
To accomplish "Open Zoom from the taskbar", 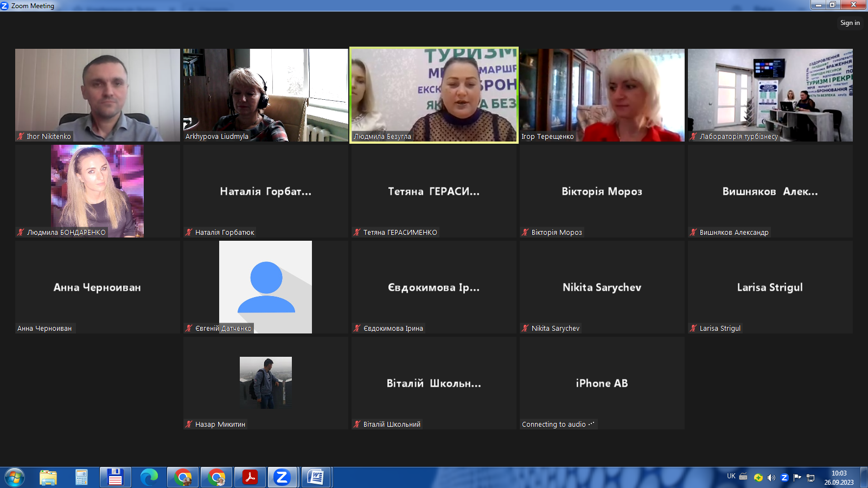I will (x=282, y=477).
